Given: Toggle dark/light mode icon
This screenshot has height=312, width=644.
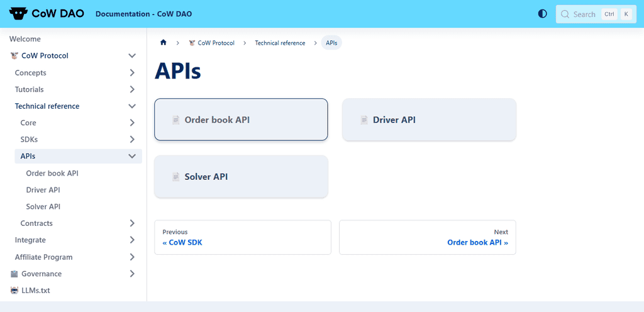Looking at the screenshot, I should coord(543,14).
